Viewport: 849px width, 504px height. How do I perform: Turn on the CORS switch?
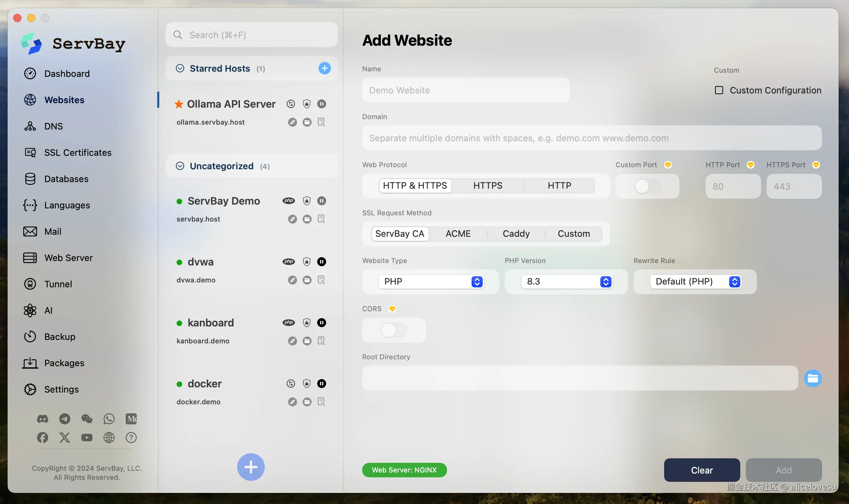[x=394, y=330]
